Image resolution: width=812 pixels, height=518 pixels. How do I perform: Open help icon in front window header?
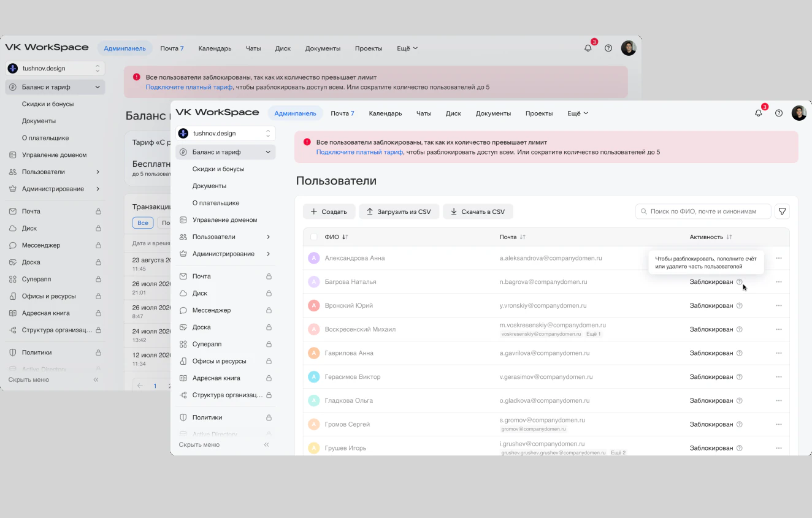coord(779,113)
